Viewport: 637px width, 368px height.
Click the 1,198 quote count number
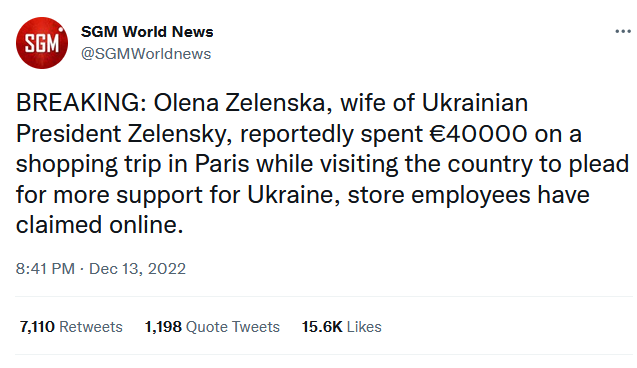tap(163, 327)
